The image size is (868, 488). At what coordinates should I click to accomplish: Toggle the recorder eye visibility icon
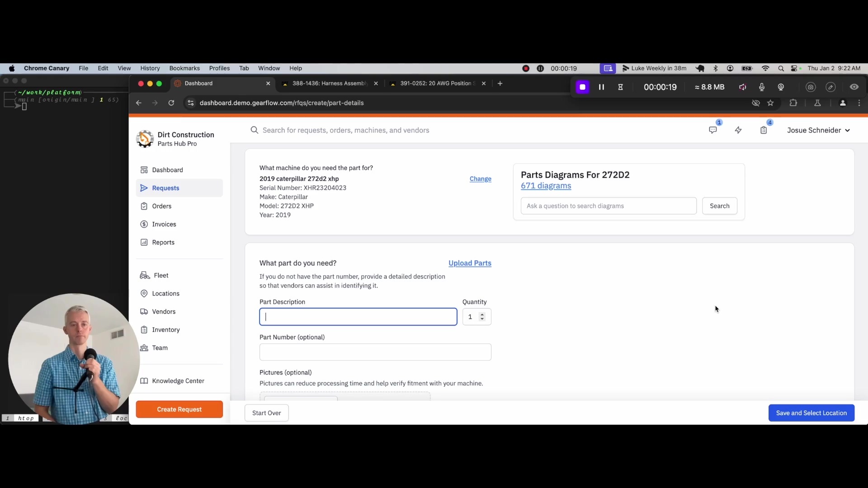click(854, 87)
